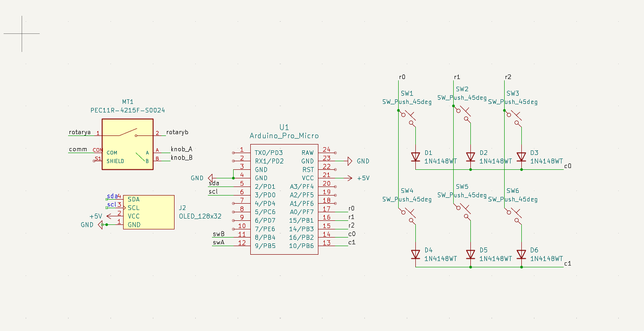Select the D2 diode symbol
Image resolution: width=644 pixels, height=331 pixels.
470,157
